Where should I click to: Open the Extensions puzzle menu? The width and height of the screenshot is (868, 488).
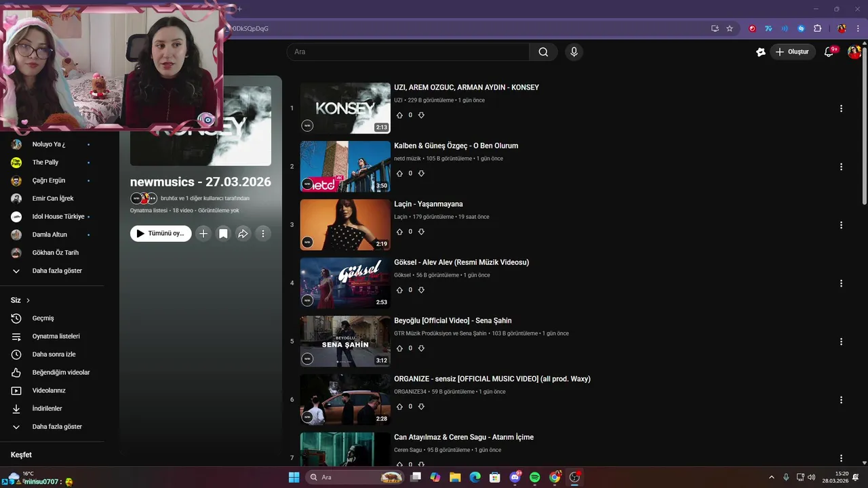pyautogui.click(x=817, y=28)
